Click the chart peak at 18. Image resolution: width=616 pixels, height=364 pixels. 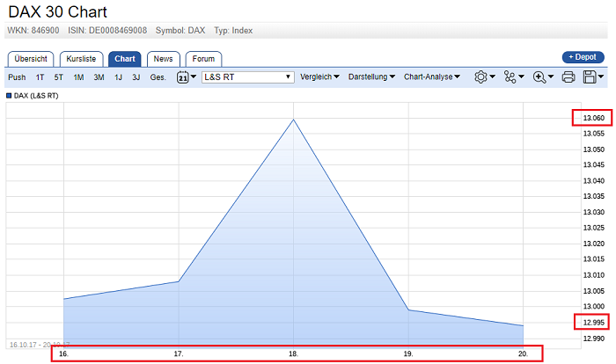(293, 119)
